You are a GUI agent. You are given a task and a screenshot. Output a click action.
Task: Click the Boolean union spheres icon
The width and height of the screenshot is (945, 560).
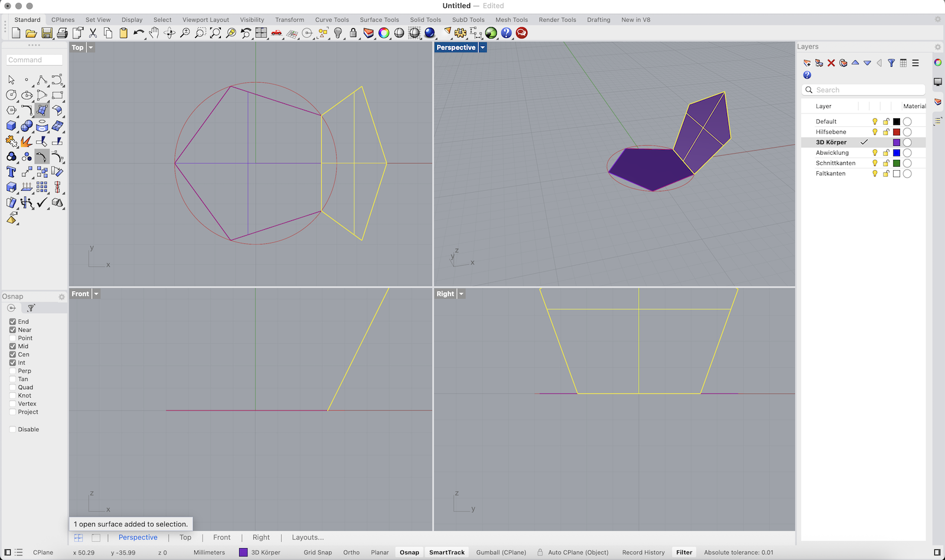(27, 126)
